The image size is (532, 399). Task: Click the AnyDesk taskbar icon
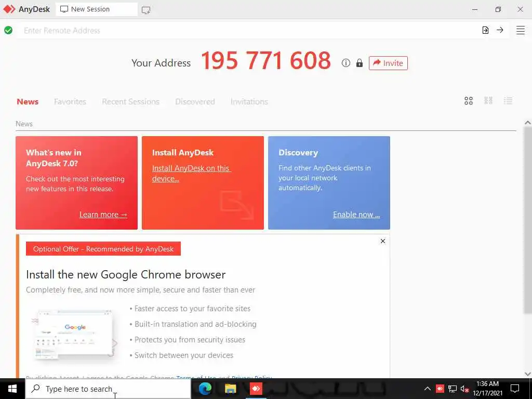point(256,389)
